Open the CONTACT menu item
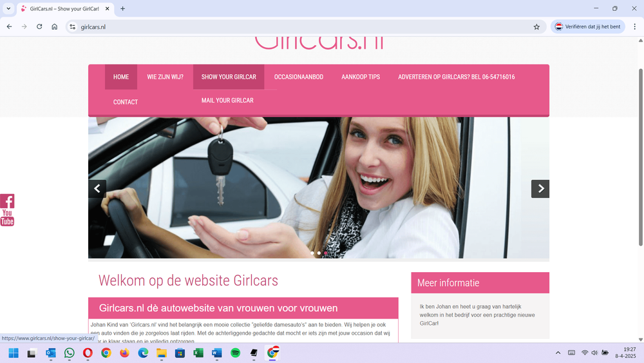Image resolution: width=644 pixels, height=363 pixels. point(126,102)
